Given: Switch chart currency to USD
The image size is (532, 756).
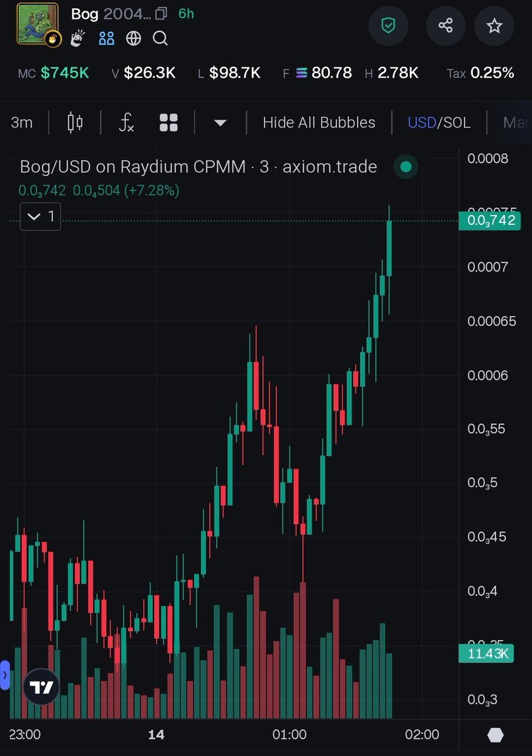Looking at the screenshot, I should (x=422, y=122).
